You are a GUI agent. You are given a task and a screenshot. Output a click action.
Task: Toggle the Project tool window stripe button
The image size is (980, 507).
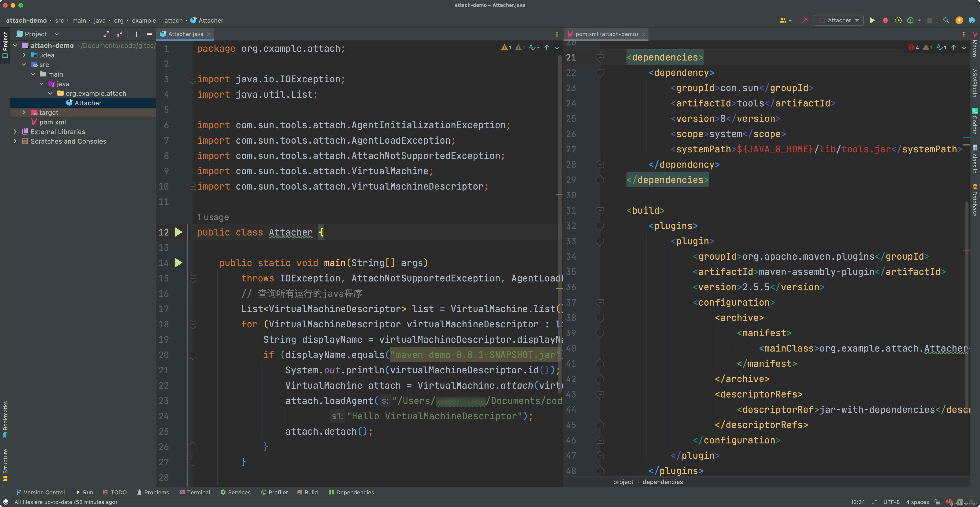coord(5,45)
